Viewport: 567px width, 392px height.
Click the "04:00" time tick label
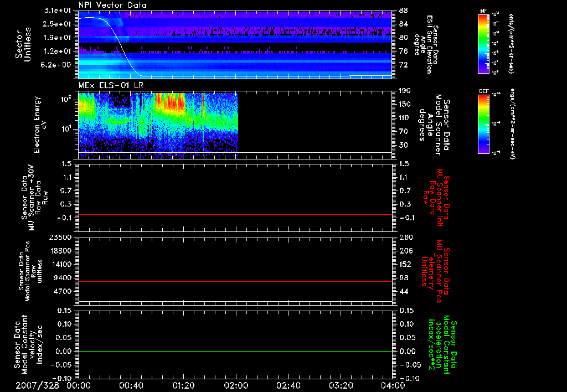[393, 385]
